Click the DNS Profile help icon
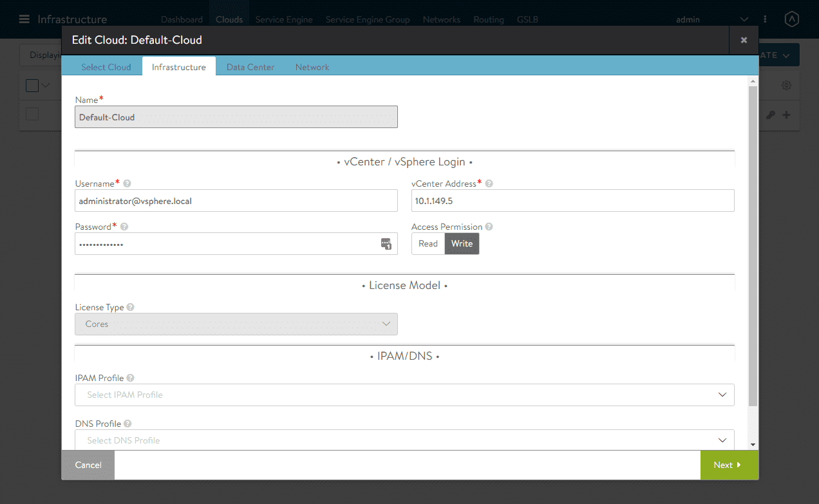819x504 pixels. coord(127,424)
